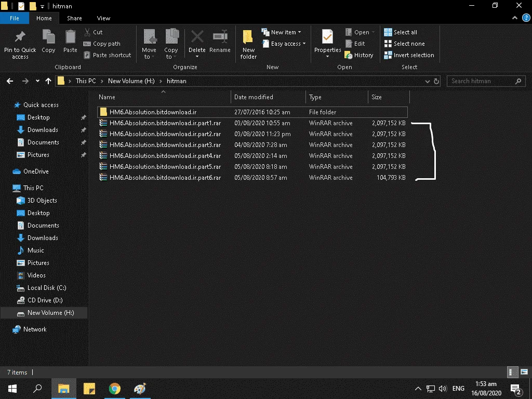Open the blue Help question mark icon
The image size is (532, 399).
point(526,18)
